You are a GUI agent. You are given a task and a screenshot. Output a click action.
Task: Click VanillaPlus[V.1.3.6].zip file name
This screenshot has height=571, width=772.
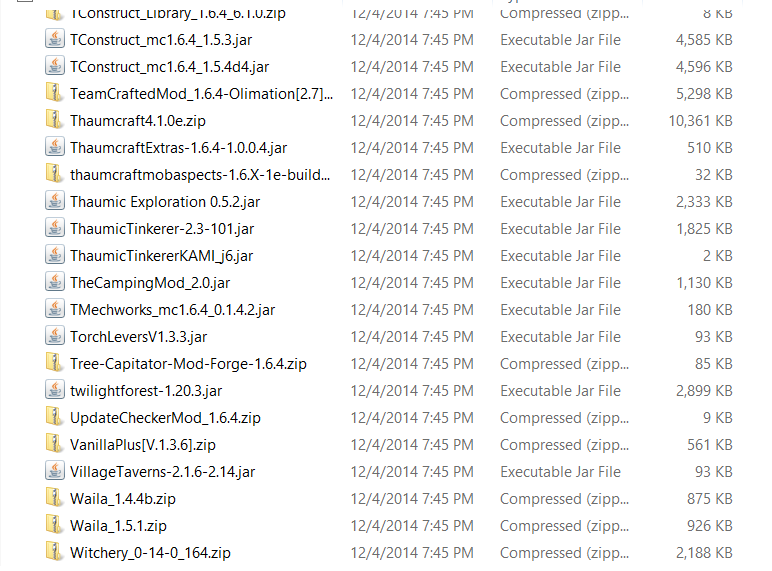[143, 444]
